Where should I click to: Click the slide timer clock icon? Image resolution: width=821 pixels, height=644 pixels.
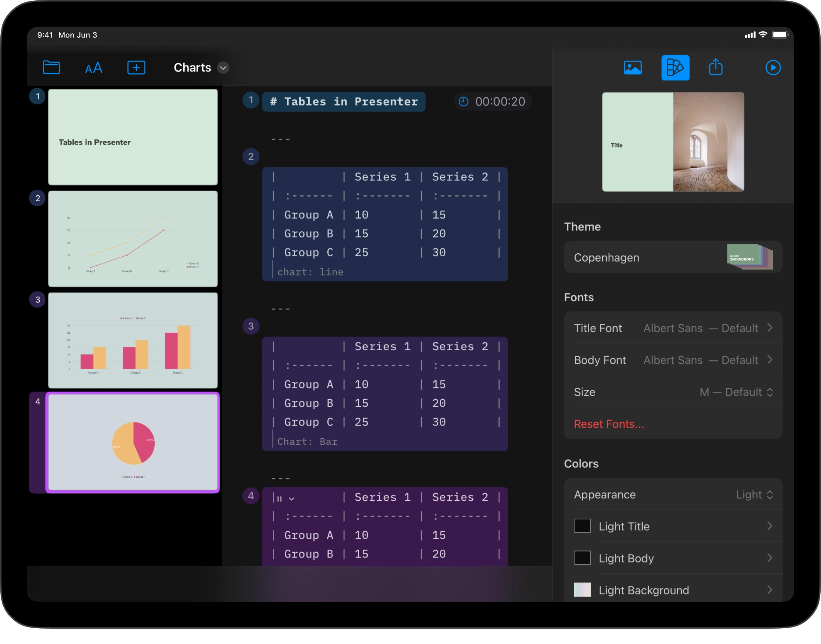pos(463,102)
